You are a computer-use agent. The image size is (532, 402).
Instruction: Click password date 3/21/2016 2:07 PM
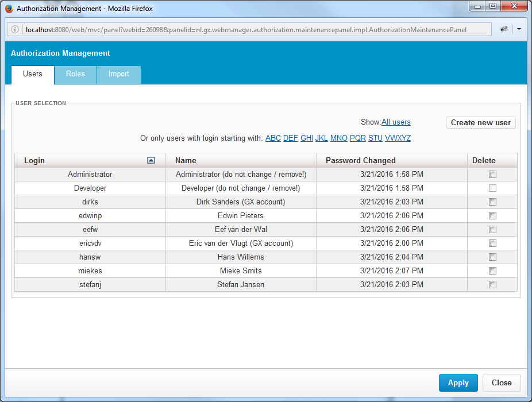coord(392,270)
